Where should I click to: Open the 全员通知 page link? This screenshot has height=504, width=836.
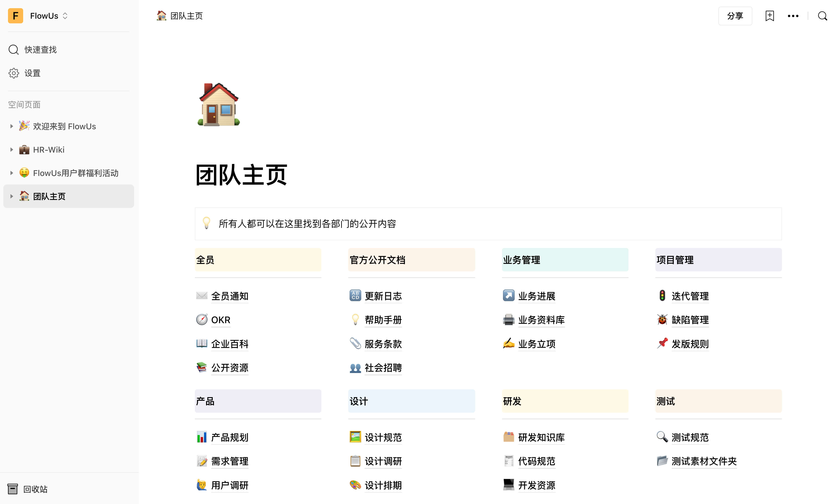(230, 296)
